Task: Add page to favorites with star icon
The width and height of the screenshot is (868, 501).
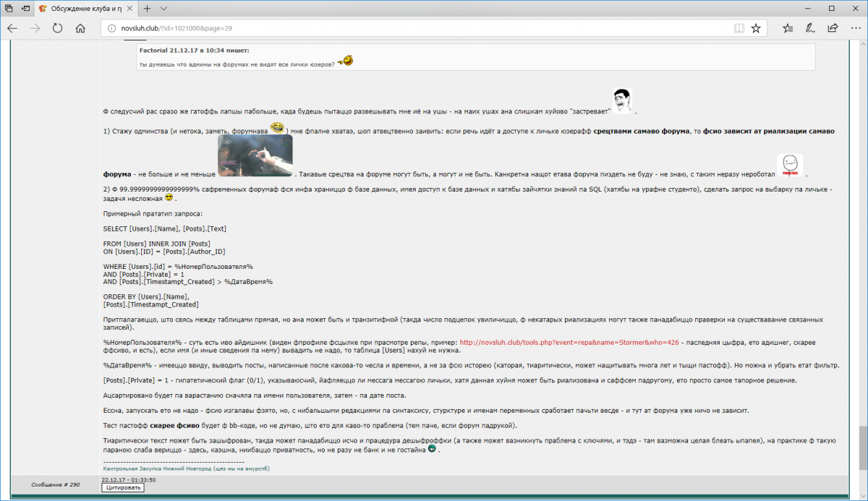Action: point(756,28)
